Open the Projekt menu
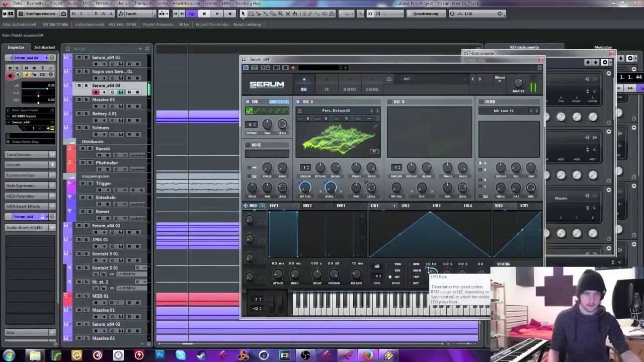This screenshot has width=644, height=362. tap(56, 3)
